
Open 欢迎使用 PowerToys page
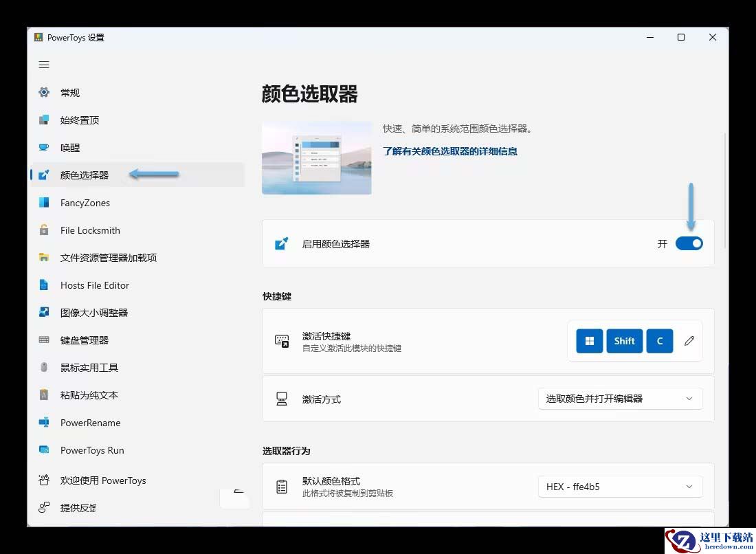137,480
